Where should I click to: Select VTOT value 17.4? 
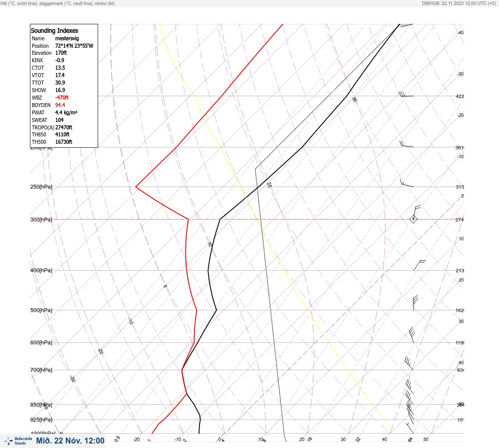pos(60,75)
